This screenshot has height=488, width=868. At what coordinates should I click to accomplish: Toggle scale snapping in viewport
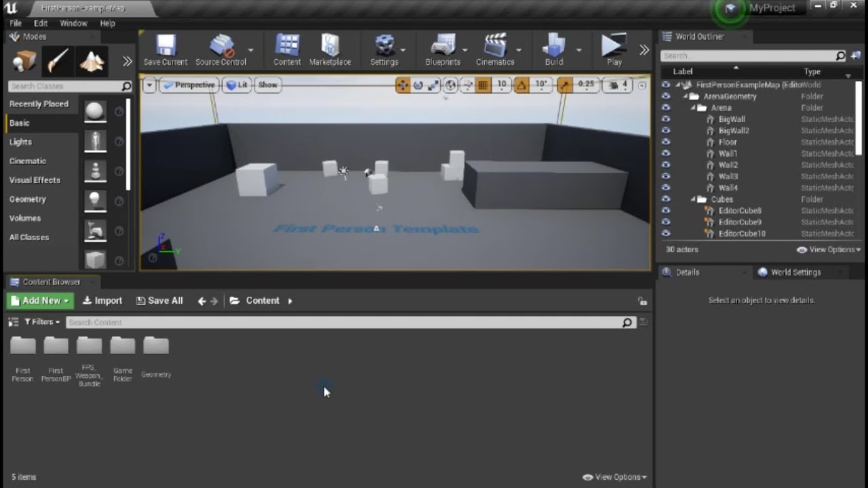(x=564, y=85)
